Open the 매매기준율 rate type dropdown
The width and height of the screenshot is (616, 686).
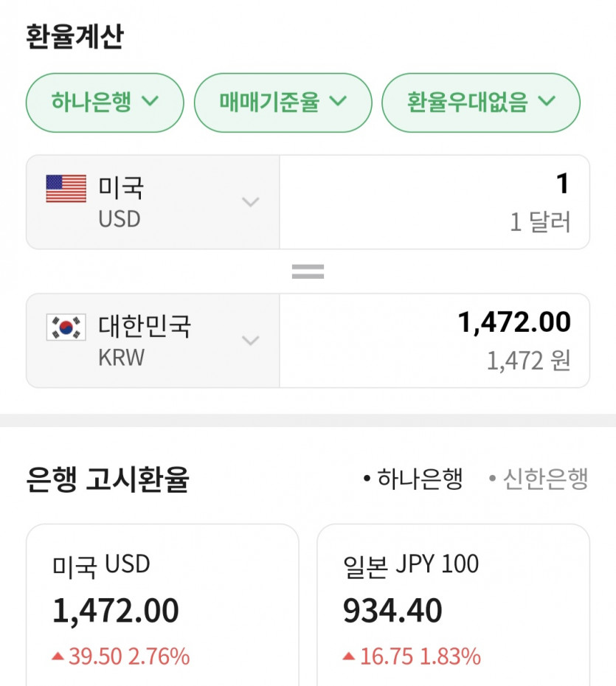[x=283, y=102]
